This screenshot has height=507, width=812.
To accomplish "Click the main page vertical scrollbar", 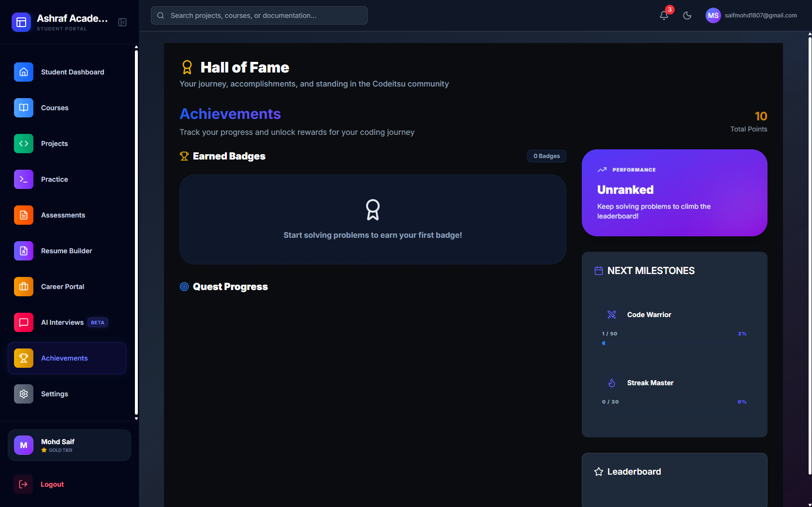I will (810, 256).
